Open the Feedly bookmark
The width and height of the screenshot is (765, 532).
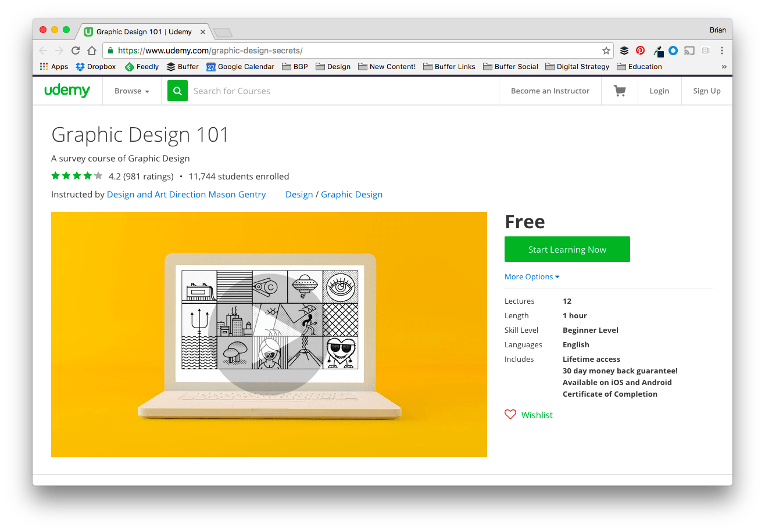tap(141, 66)
